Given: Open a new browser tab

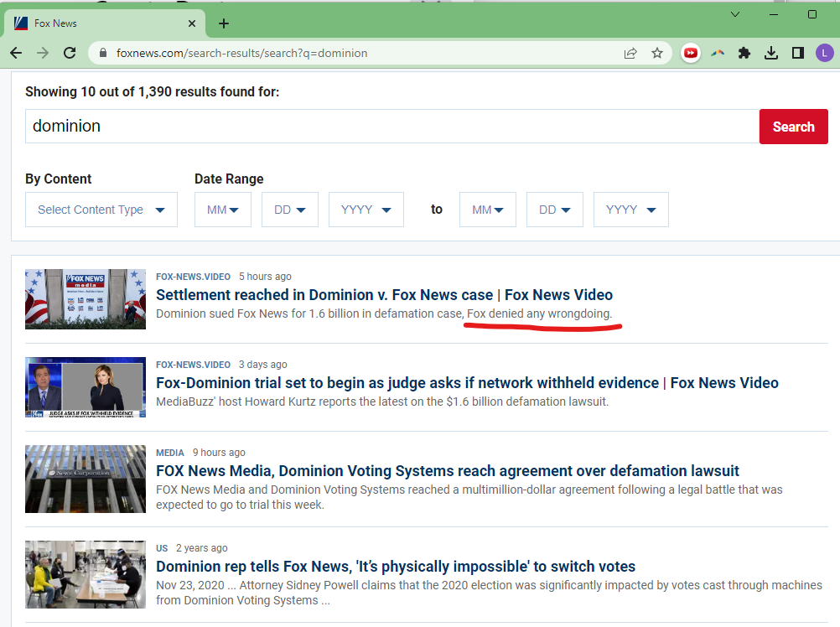Looking at the screenshot, I should pos(224,23).
